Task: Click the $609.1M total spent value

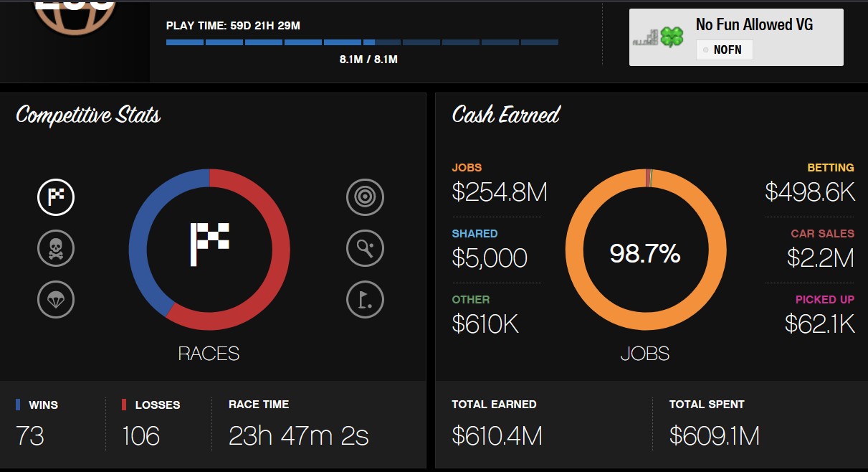Action: (x=715, y=435)
